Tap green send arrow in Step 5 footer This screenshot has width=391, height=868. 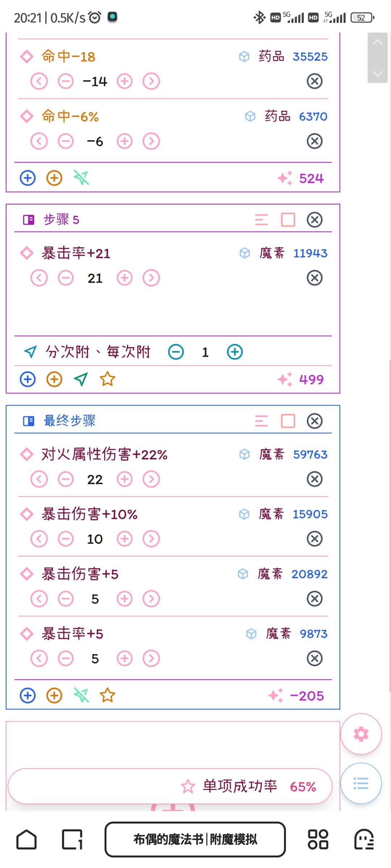click(x=81, y=379)
